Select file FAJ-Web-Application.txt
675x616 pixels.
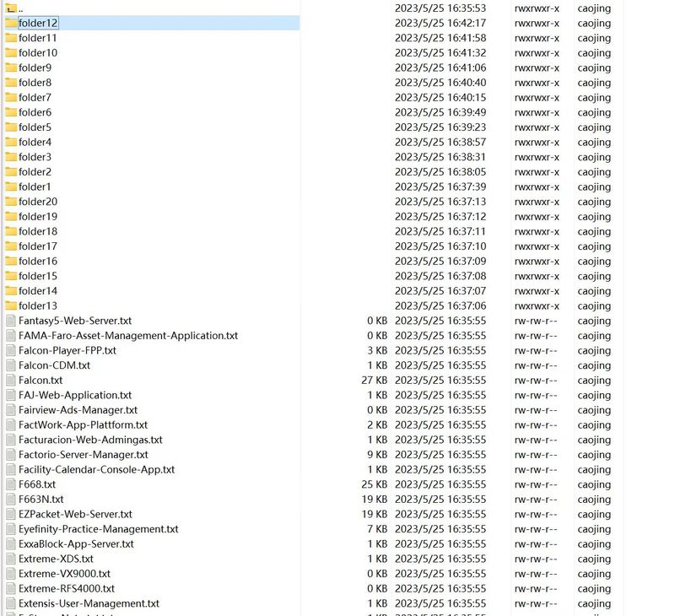click(x=75, y=395)
